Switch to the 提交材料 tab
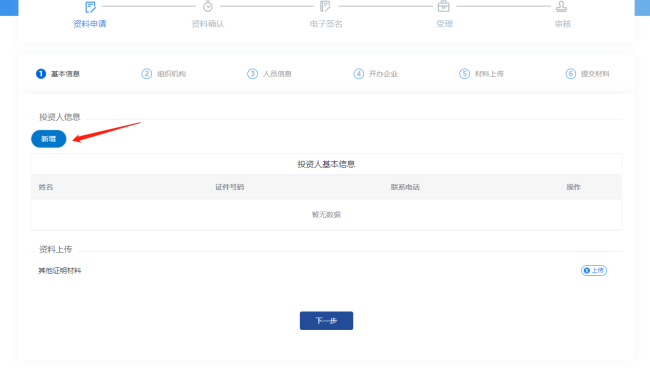 (x=595, y=74)
